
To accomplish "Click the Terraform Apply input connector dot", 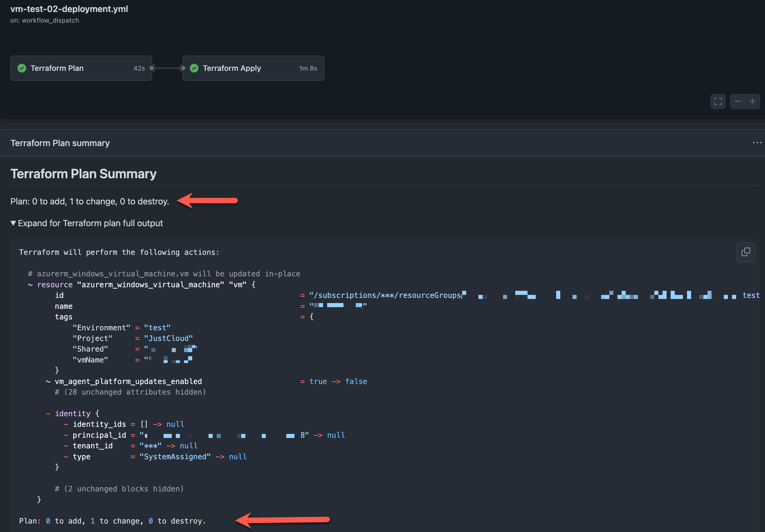I will tap(183, 68).
